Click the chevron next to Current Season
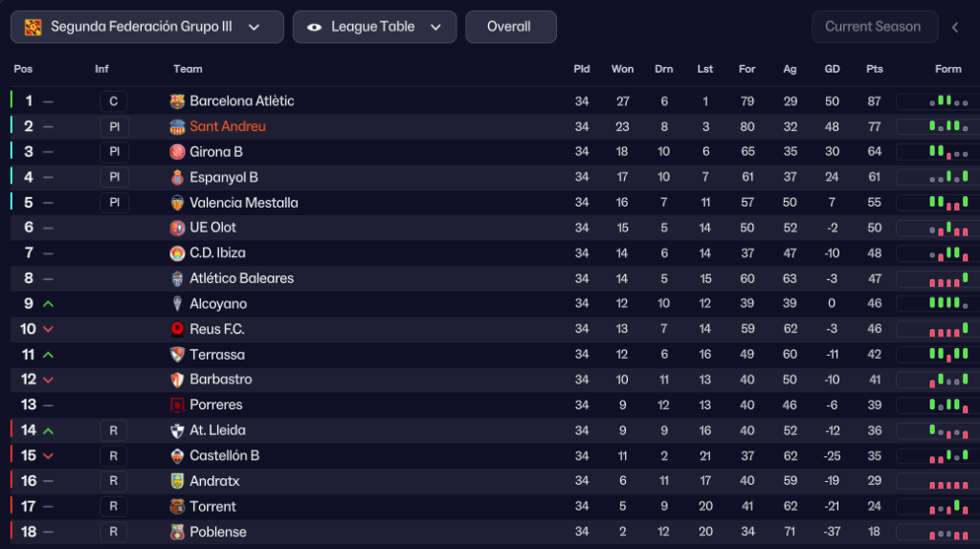Image resolution: width=980 pixels, height=549 pixels. pos(955,27)
